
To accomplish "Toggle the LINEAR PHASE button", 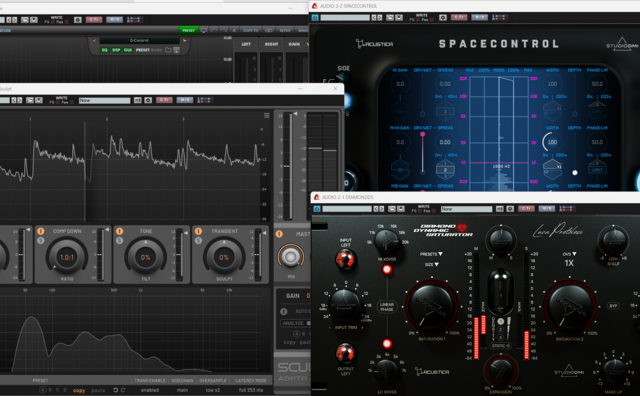I will click(387, 307).
